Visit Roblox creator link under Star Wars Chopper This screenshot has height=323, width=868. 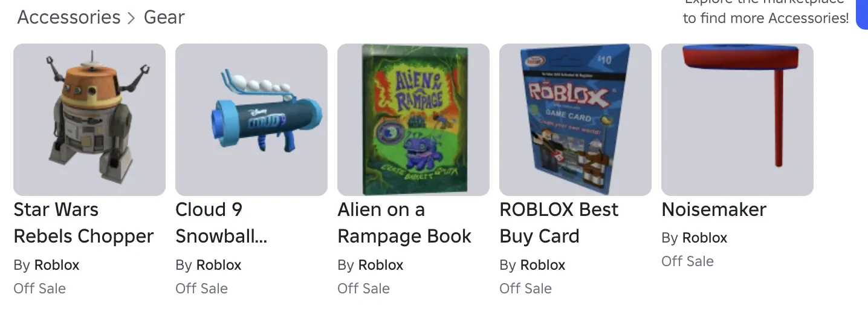57,265
